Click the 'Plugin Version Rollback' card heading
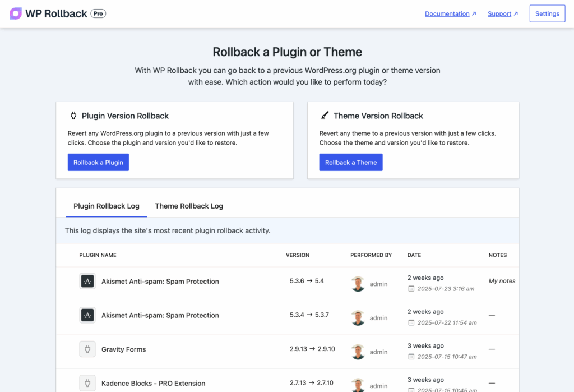 (125, 116)
